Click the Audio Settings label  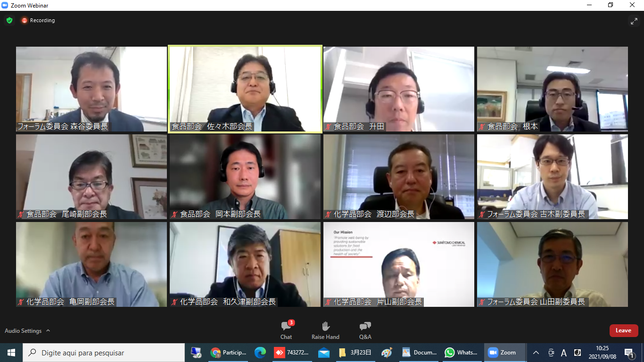(23, 331)
